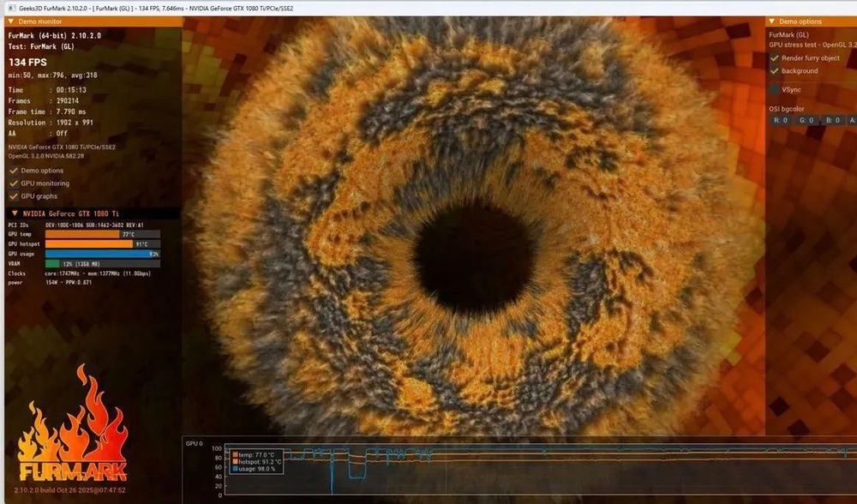857x504 pixels.
Task: Collapse the right Demo options panel triangle
Action: point(772,21)
